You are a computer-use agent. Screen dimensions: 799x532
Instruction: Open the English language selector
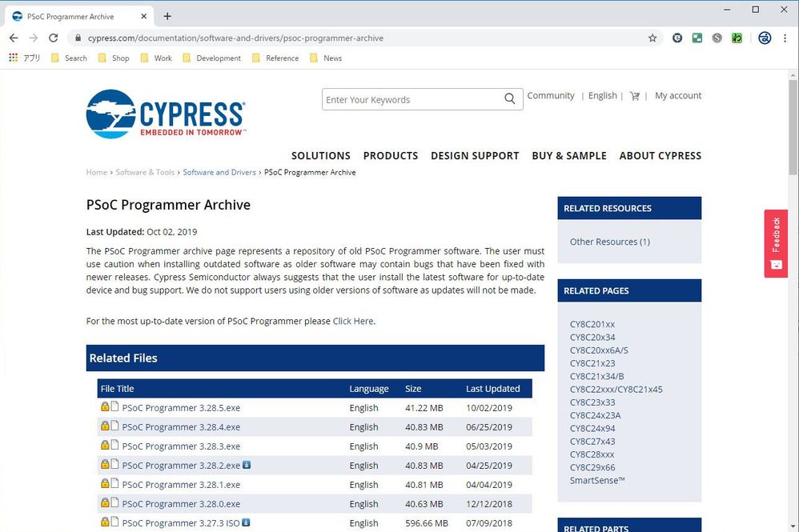tap(602, 96)
